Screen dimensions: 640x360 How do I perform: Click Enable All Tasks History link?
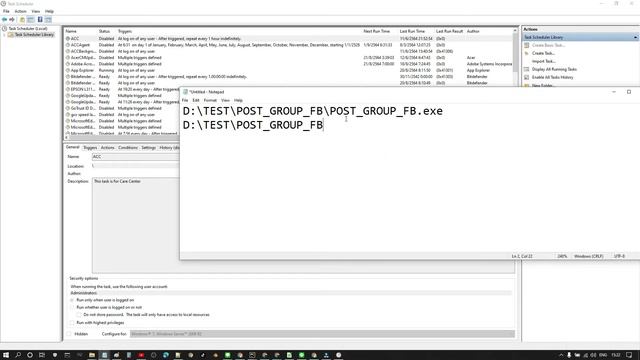553,77
